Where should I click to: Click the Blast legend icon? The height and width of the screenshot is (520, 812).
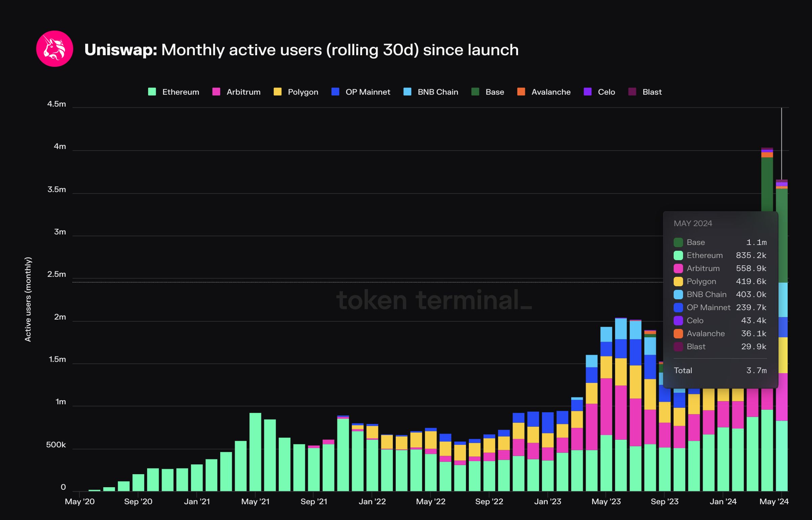[x=632, y=92]
